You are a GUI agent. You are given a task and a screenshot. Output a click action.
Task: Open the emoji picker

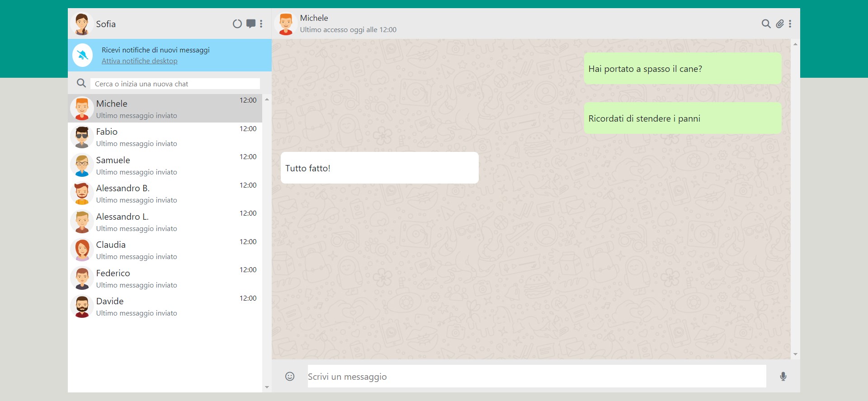click(290, 376)
